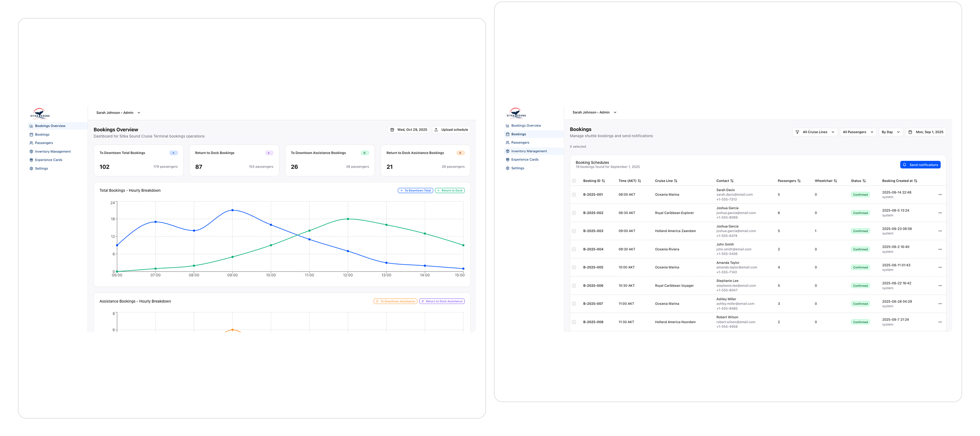Screen dimensions: 980x436
Task: Open row actions for booking B-2025-005
Action: 940,267
